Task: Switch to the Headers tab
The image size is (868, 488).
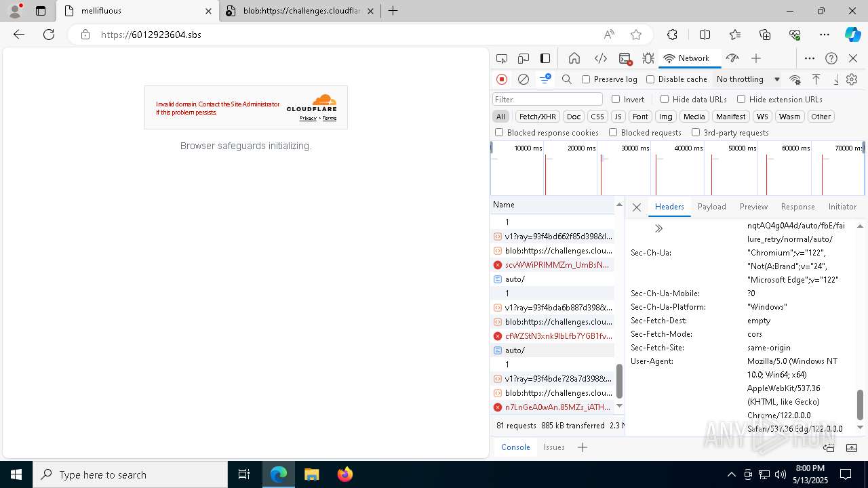Action: (x=669, y=207)
